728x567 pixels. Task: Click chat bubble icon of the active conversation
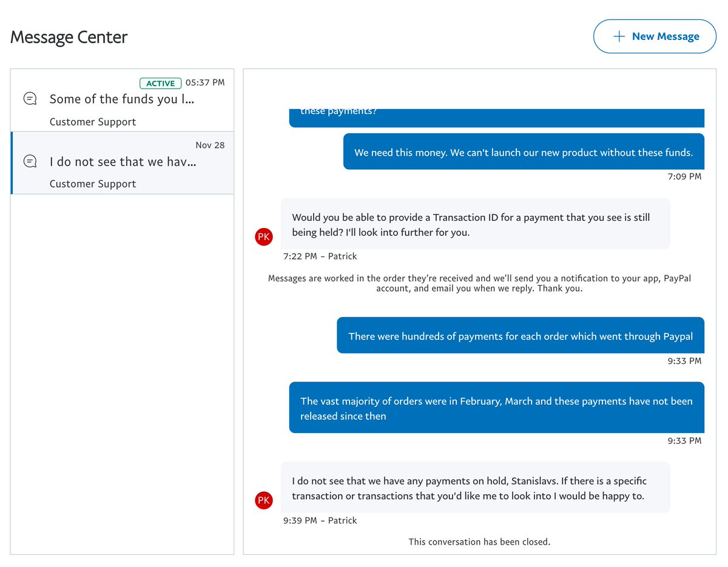click(30, 98)
